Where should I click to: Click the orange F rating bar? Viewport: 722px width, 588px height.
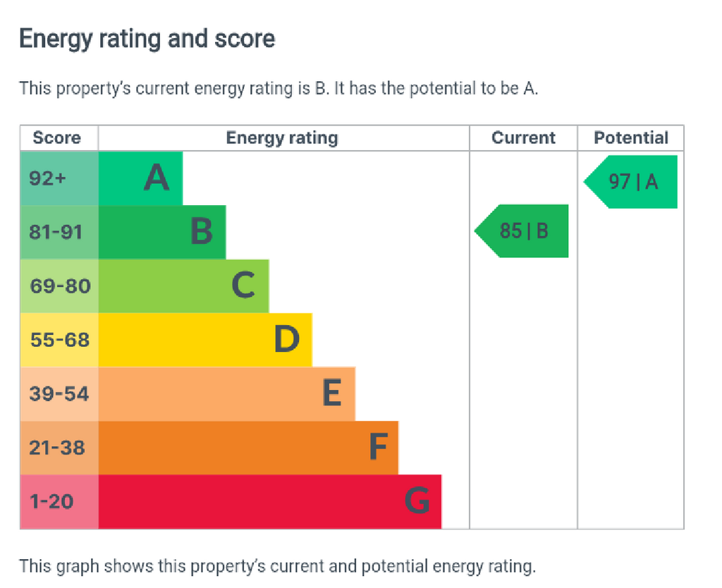tap(248, 448)
